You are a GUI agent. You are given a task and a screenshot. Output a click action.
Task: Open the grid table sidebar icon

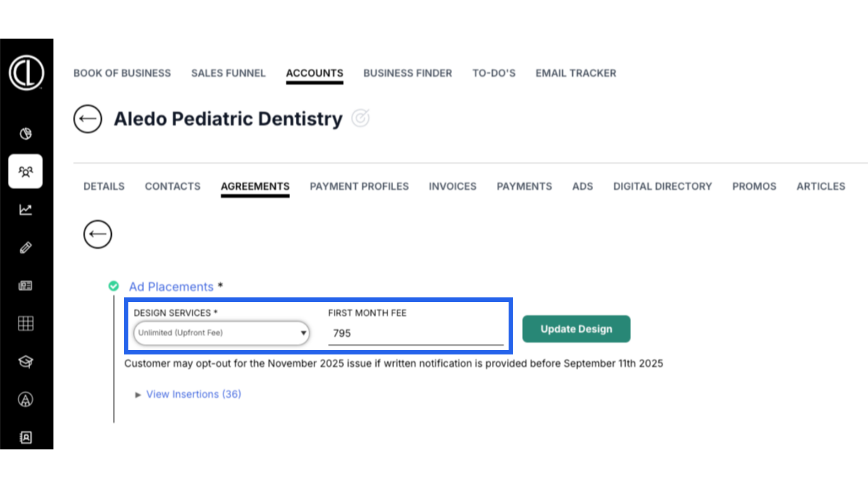point(26,324)
